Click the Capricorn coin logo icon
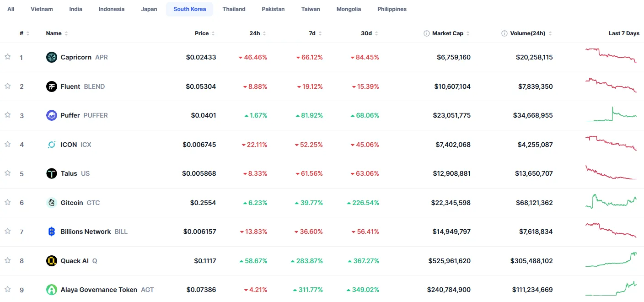Screen dimensions: 644x302 (x=52, y=57)
